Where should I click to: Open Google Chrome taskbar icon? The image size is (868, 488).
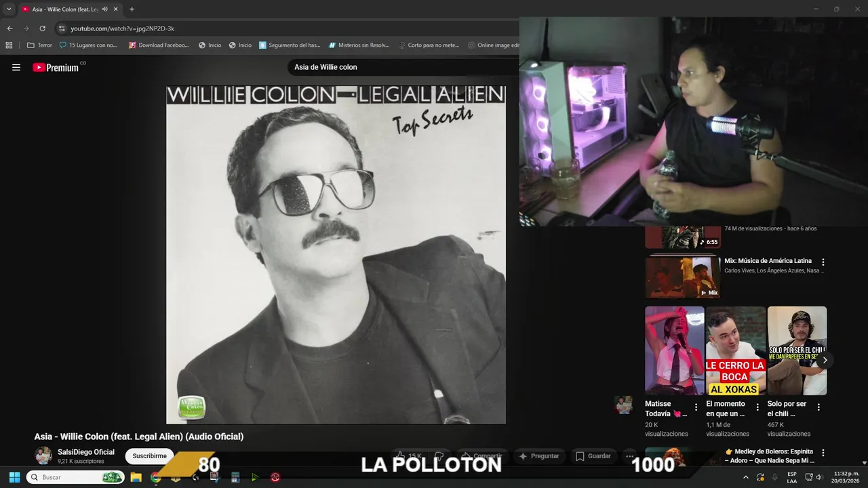155,477
